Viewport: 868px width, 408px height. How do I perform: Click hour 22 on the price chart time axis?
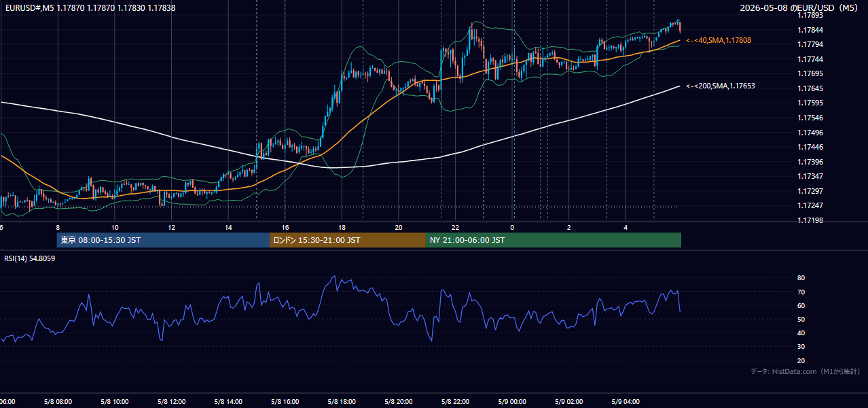pos(455,227)
